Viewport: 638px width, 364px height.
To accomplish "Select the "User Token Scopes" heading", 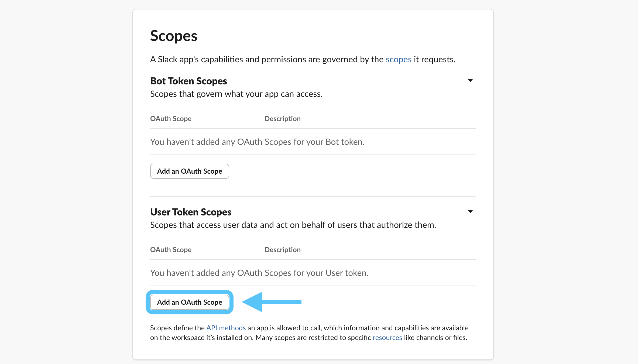I will coord(191,212).
